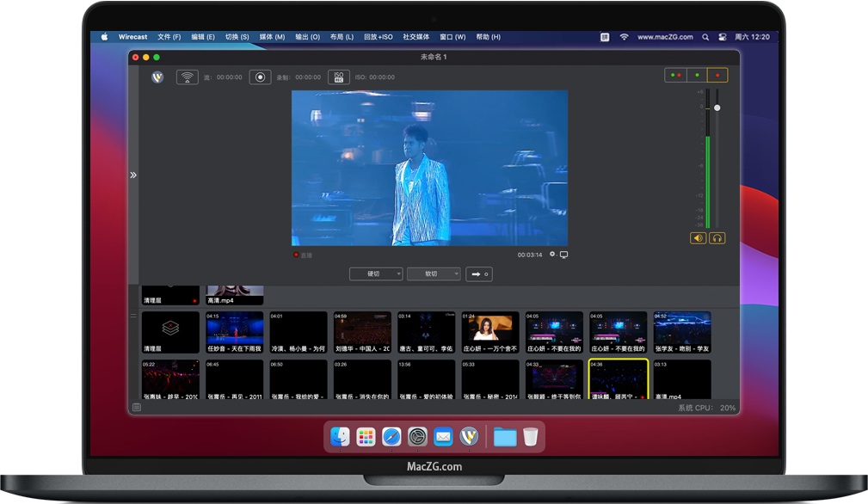Click the Wirecast logo icon in the toolbar

point(157,77)
